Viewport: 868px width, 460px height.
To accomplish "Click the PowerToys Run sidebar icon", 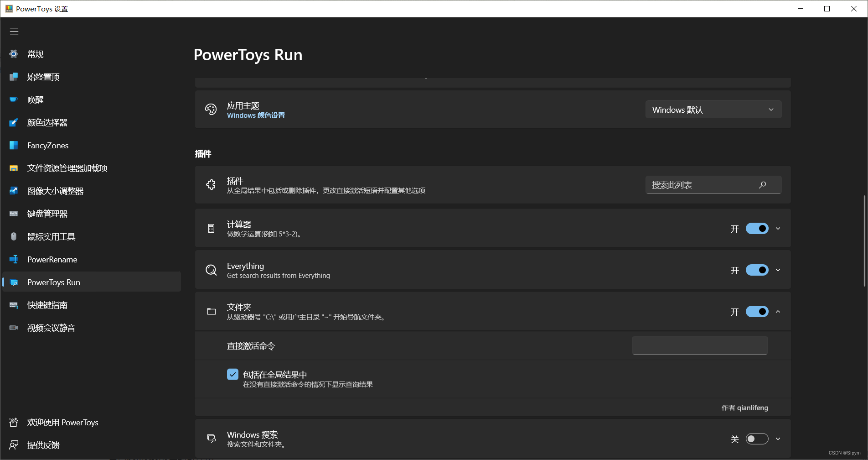I will 14,282.
